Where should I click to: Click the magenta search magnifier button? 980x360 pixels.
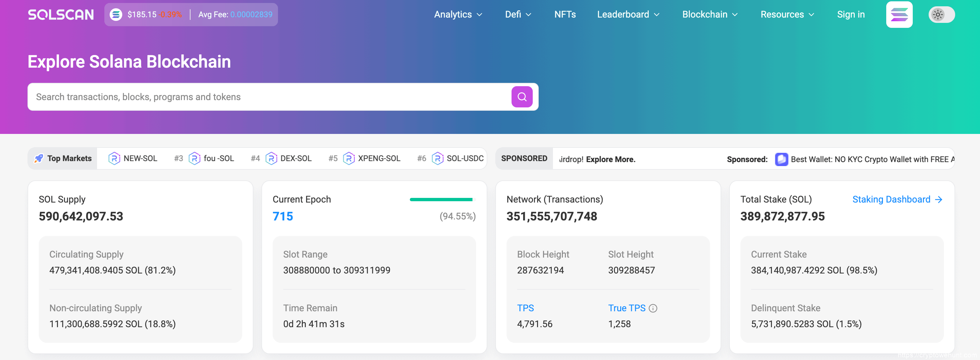tap(521, 97)
